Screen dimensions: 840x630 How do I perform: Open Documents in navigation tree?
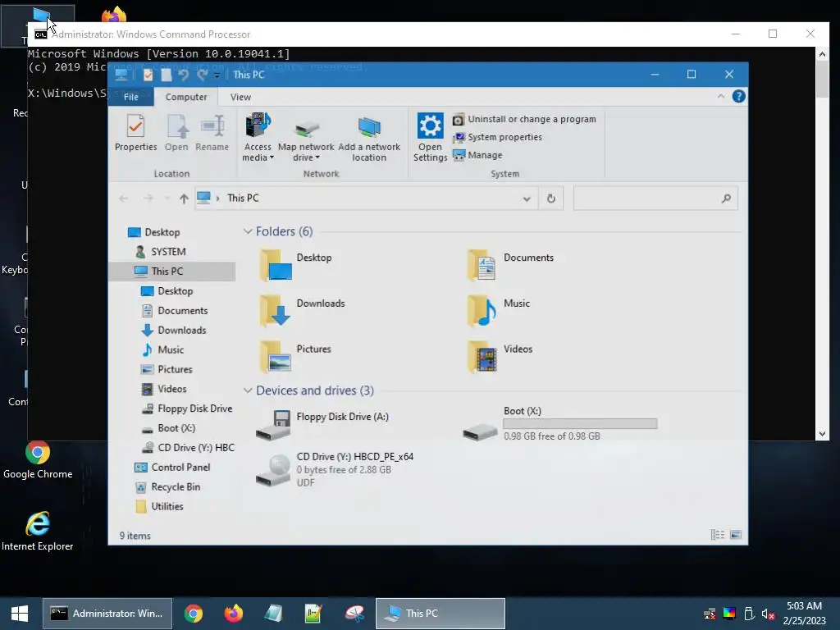click(x=175, y=311)
